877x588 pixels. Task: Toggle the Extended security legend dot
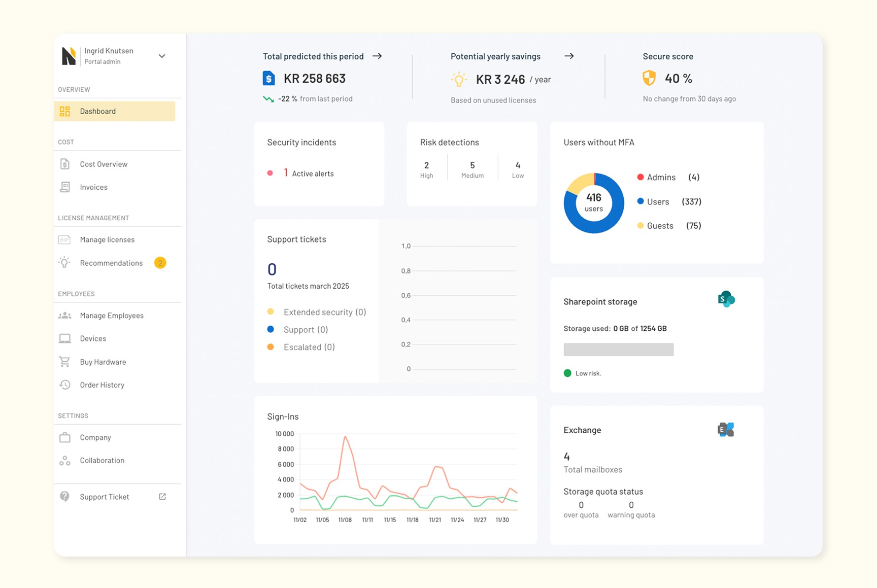tap(271, 312)
